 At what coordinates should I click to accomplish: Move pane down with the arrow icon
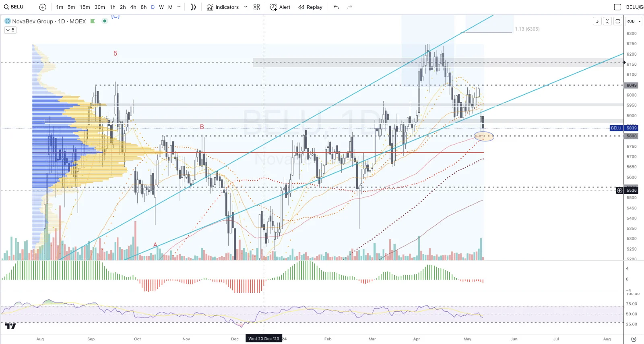pos(597,21)
